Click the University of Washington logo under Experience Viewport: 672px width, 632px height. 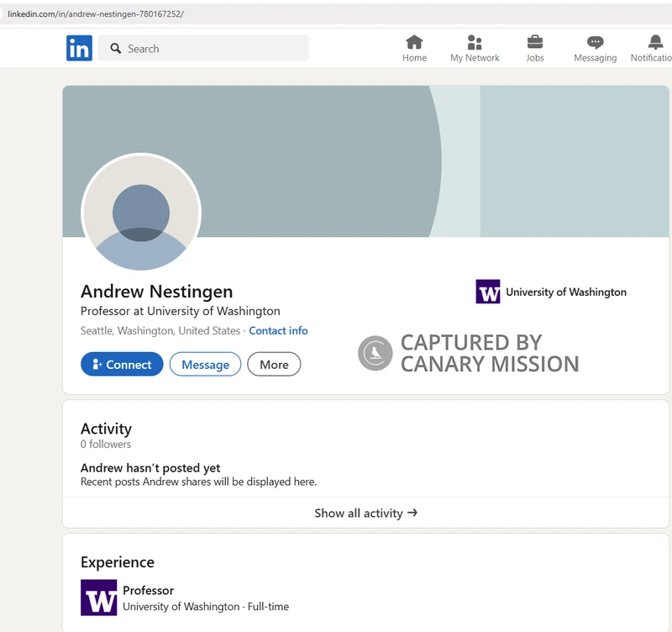click(98, 598)
